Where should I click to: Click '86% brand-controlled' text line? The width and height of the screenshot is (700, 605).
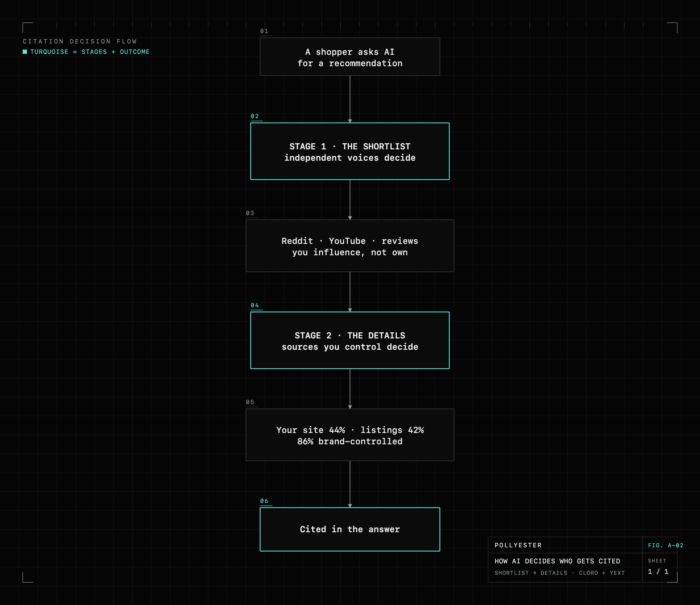(350, 442)
